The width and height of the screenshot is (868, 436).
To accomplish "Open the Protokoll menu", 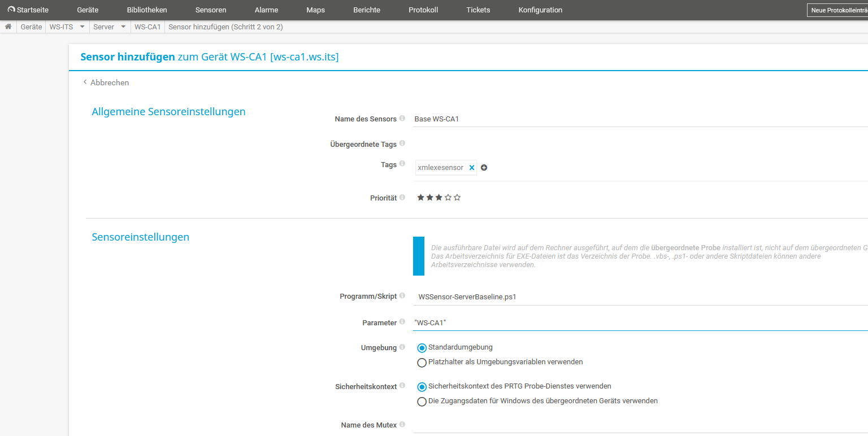I will point(423,10).
